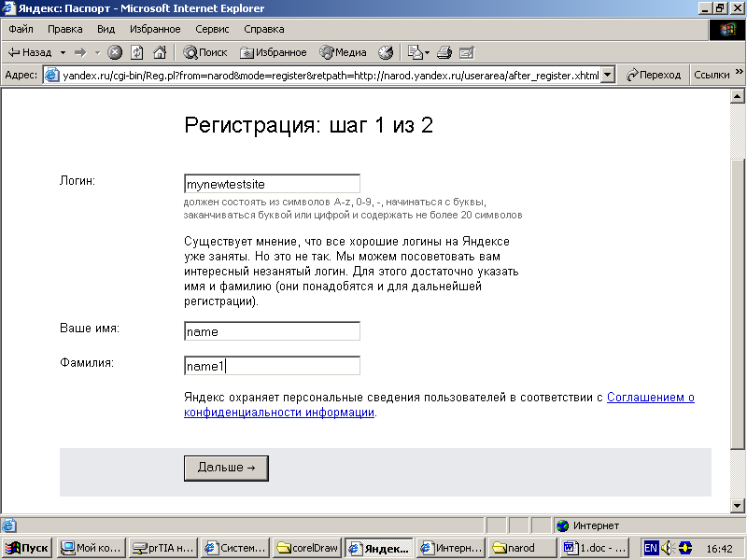Refresh the page using the Refresh icon

point(137,52)
